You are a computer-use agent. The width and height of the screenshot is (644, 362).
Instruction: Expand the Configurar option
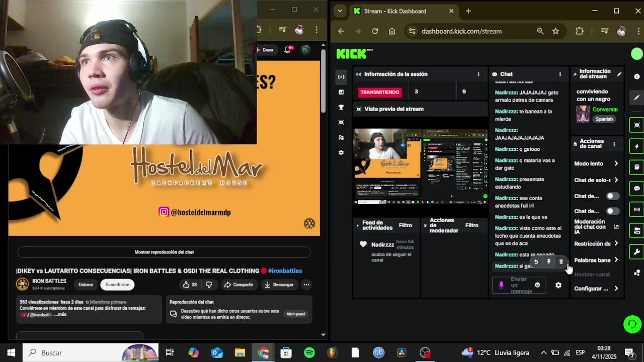(597, 289)
